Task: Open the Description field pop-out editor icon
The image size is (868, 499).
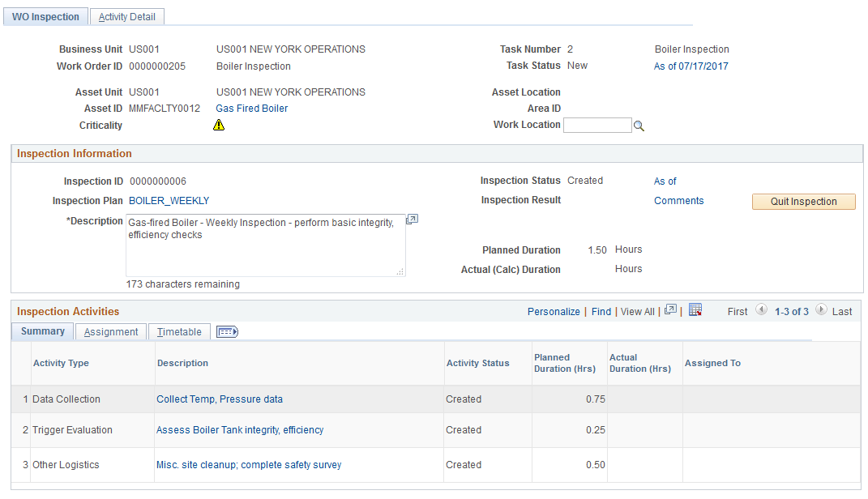Action: click(x=412, y=220)
